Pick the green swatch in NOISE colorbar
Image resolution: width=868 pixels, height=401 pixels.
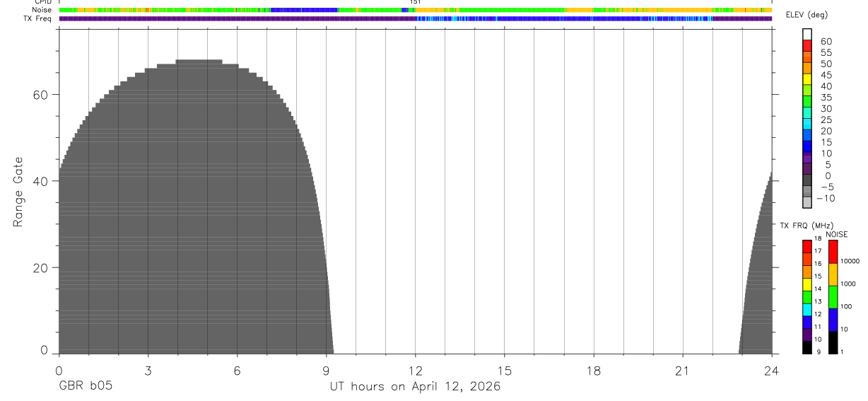click(833, 297)
